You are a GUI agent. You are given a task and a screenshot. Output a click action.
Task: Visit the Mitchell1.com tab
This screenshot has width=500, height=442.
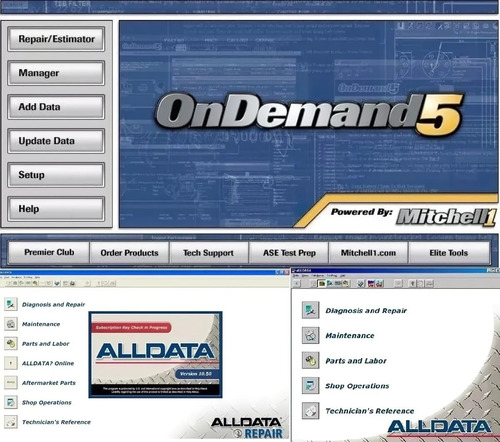point(368,253)
